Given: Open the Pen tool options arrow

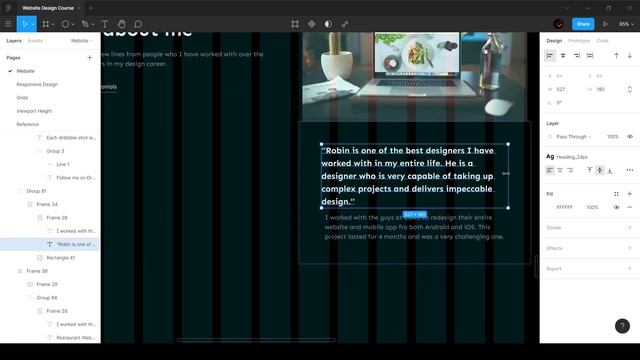Looking at the screenshot, I should pos(93,24).
